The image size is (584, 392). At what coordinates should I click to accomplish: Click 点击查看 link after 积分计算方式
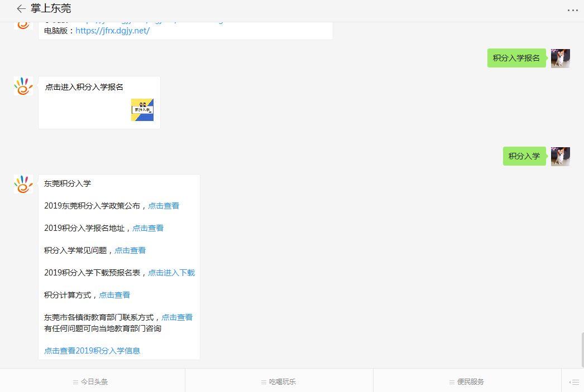point(114,295)
